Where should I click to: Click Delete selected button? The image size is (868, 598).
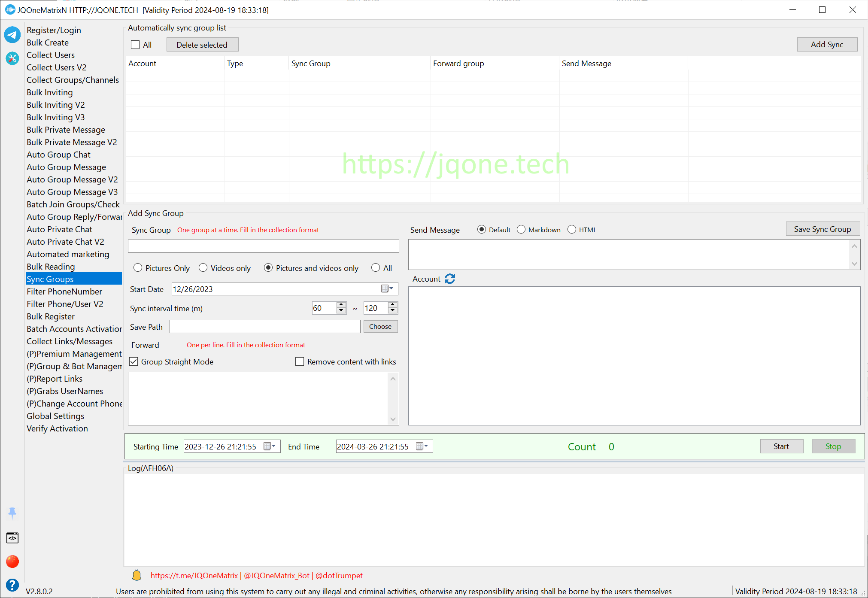(202, 45)
